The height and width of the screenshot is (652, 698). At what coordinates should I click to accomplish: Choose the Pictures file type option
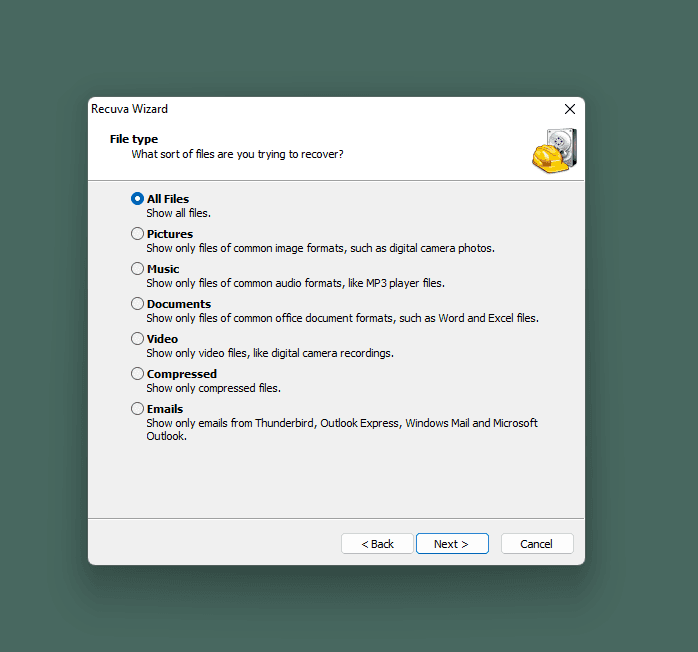coord(138,234)
